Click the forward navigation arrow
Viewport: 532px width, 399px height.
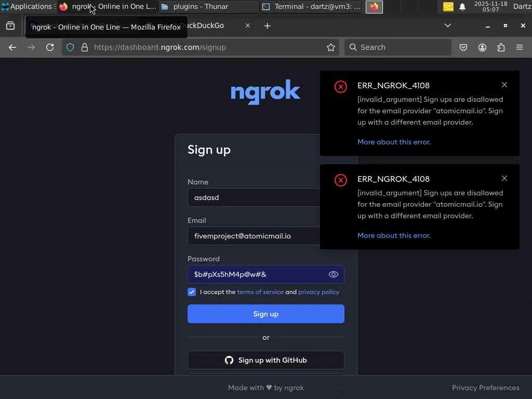[x=31, y=47]
